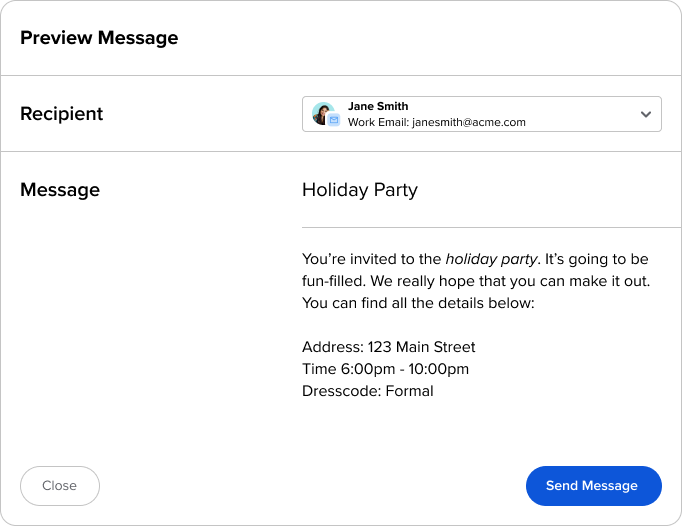Click the Recipient label
The width and height of the screenshot is (682, 526).
pyautogui.click(x=61, y=114)
